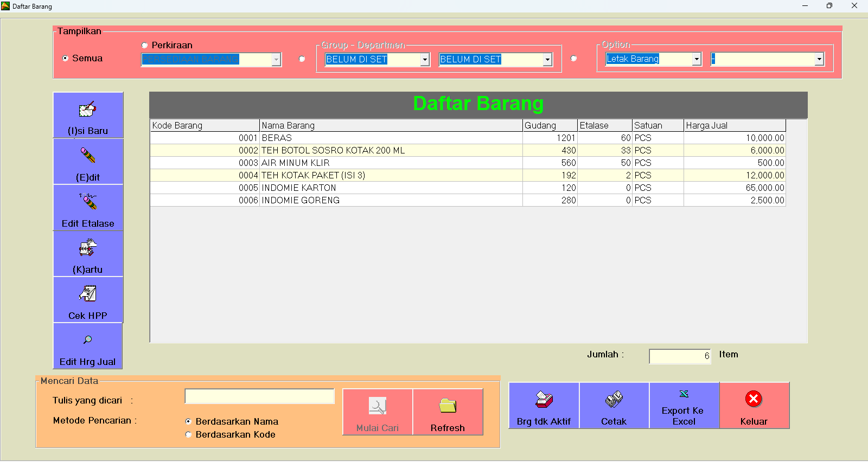Click the Nama Barang column header
868x462 pixels.
pyautogui.click(x=391, y=125)
